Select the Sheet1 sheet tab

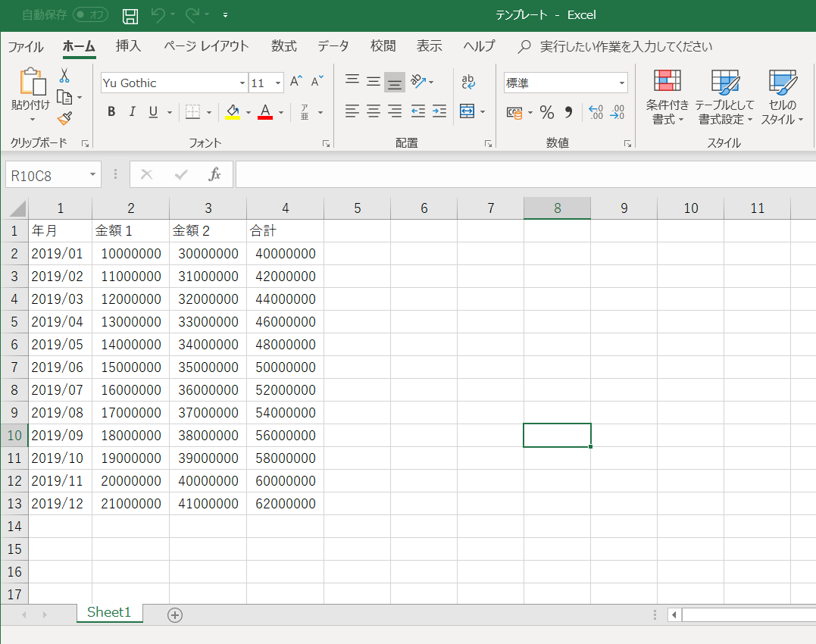click(109, 612)
